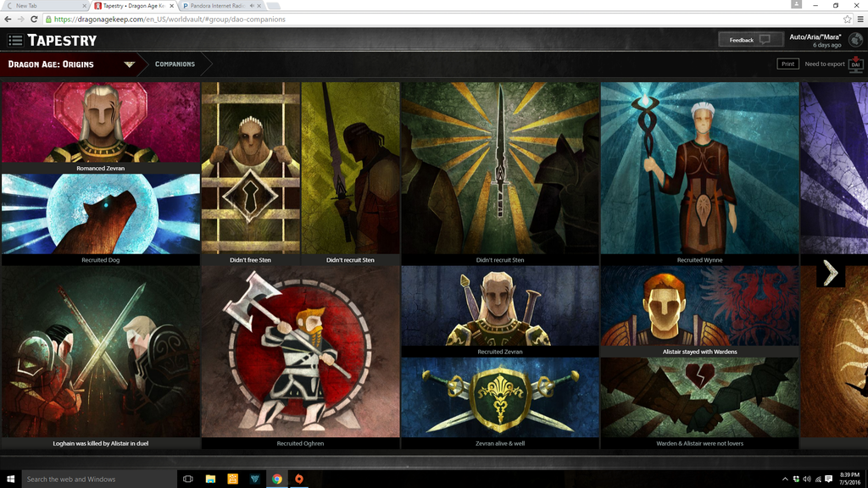Open the Tapestry hamburger menu icon
This screenshot has height=488, width=868.
pyautogui.click(x=15, y=40)
